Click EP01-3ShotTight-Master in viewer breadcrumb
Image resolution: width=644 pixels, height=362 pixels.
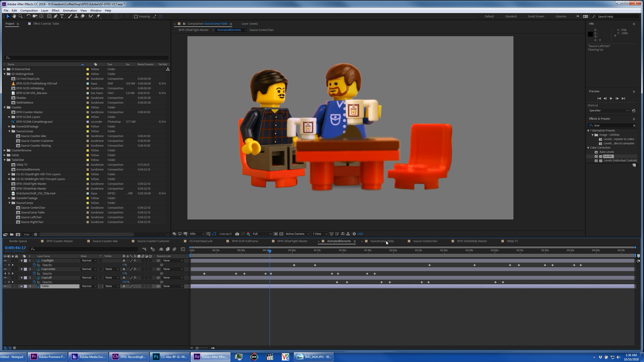(193, 30)
